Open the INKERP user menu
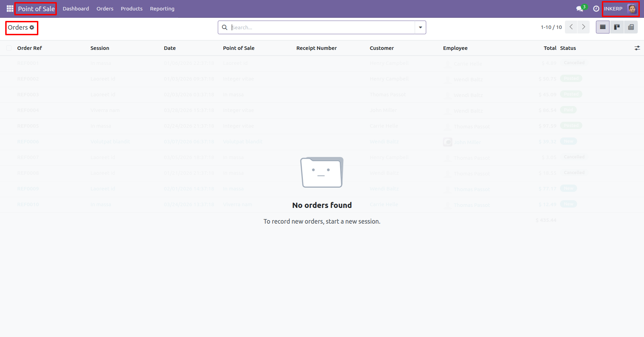Image resolution: width=644 pixels, height=337 pixels. coord(620,9)
